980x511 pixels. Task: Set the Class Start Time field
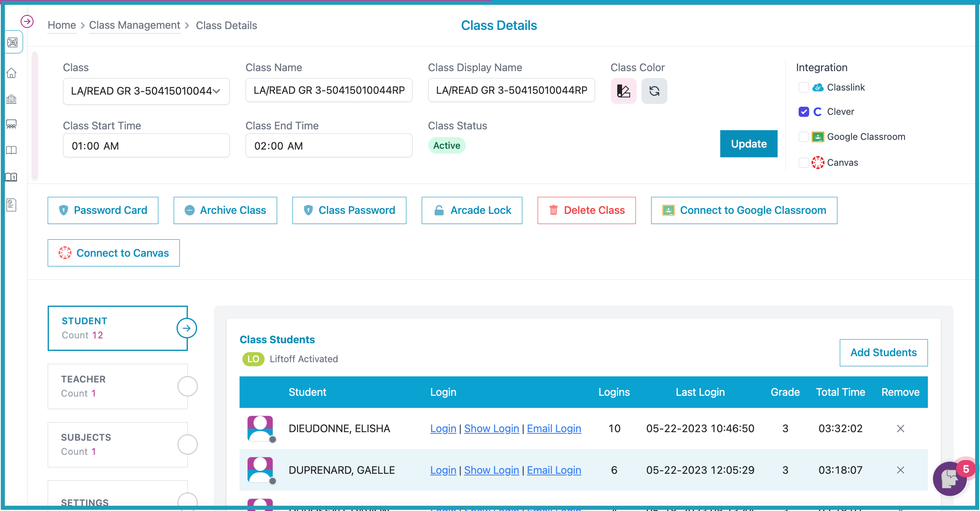pyautogui.click(x=146, y=146)
